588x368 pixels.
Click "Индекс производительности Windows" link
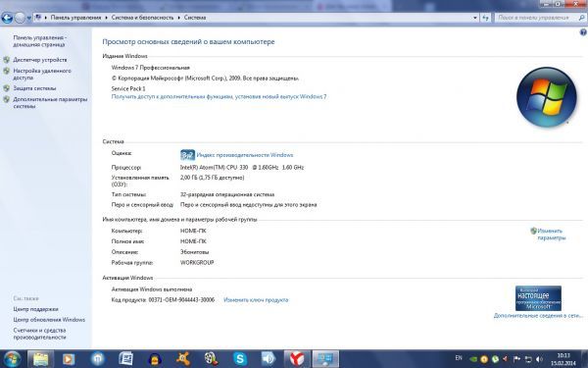245,155
